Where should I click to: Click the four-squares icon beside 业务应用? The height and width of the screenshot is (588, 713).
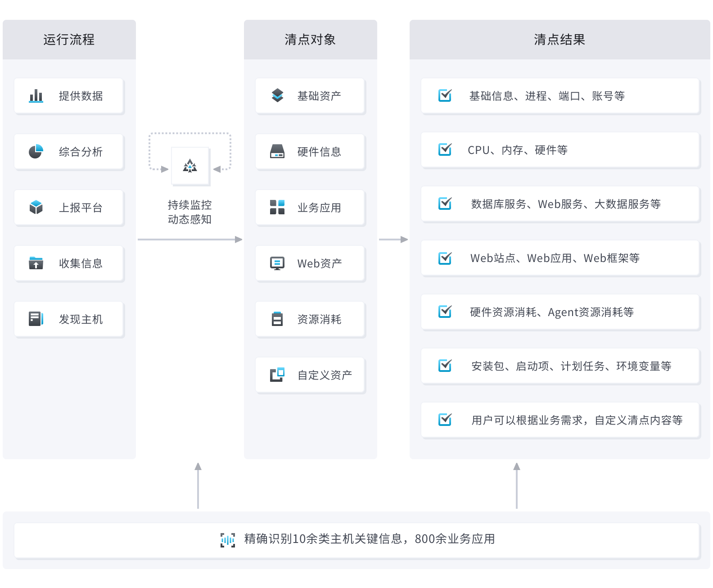277,207
